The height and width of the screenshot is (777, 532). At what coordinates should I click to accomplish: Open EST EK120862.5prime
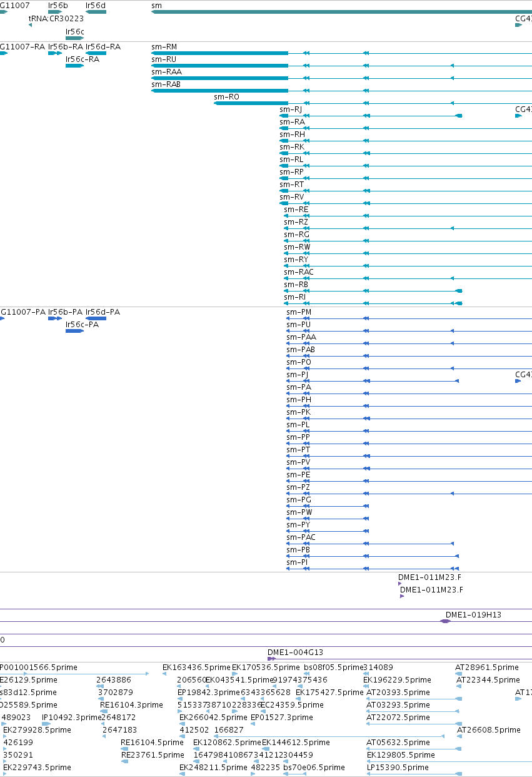tap(227, 743)
